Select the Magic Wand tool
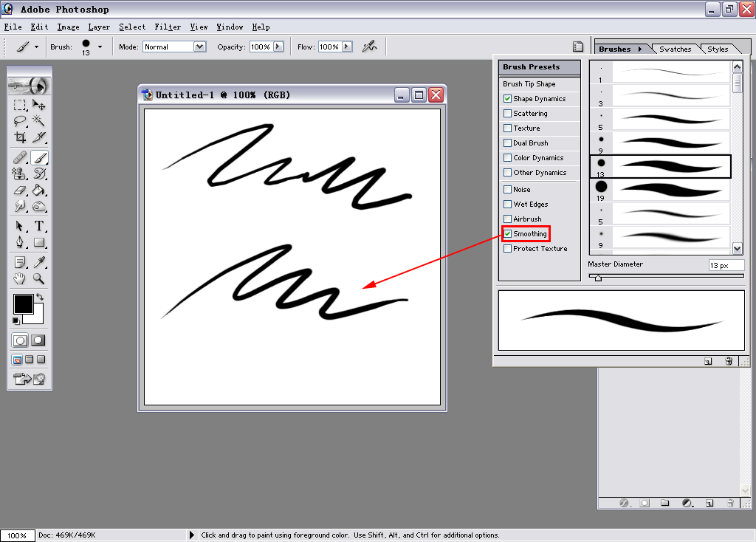 [x=38, y=121]
